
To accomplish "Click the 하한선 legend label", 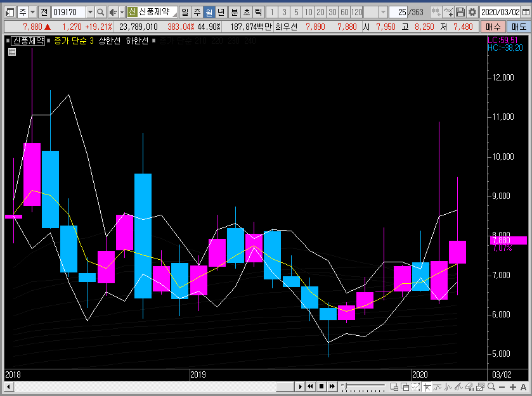I will [137, 41].
